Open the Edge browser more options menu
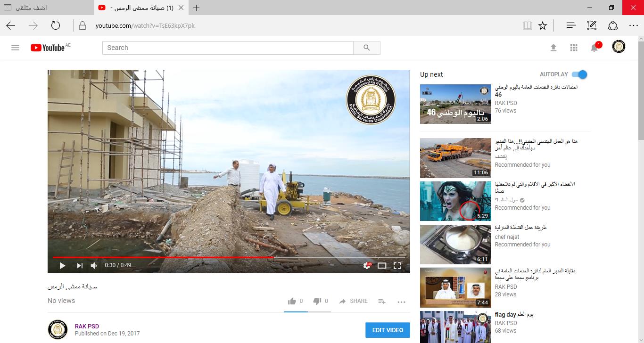This screenshot has width=644, height=343. pyautogui.click(x=633, y=25)
